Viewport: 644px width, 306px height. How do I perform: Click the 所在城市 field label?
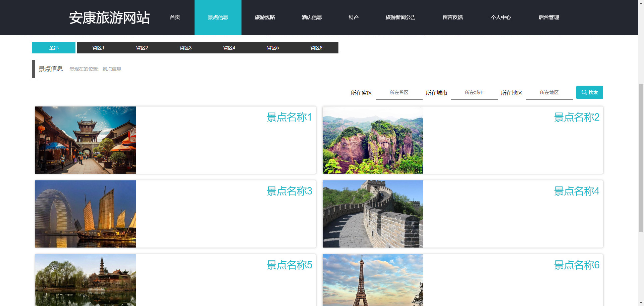pyautogui.click(x=436, y=93)
